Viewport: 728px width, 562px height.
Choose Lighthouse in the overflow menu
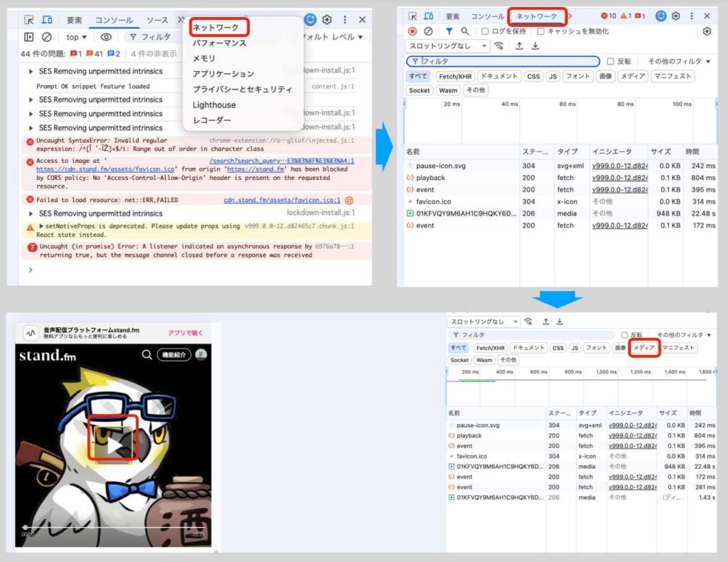(214, 105)
